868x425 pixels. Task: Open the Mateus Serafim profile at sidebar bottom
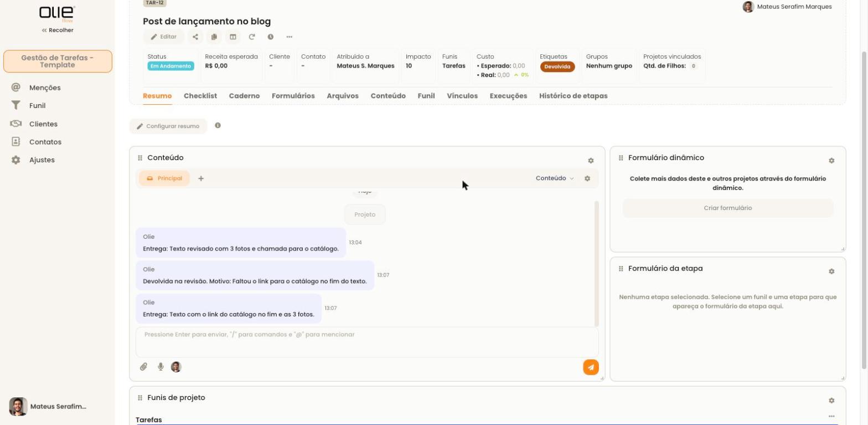click(x=49, y=407)
